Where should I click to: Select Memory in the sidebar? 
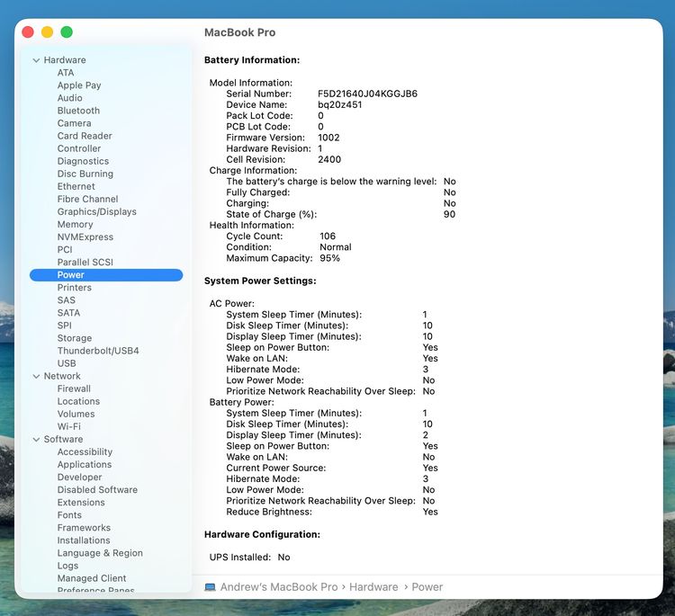point(75,225)
